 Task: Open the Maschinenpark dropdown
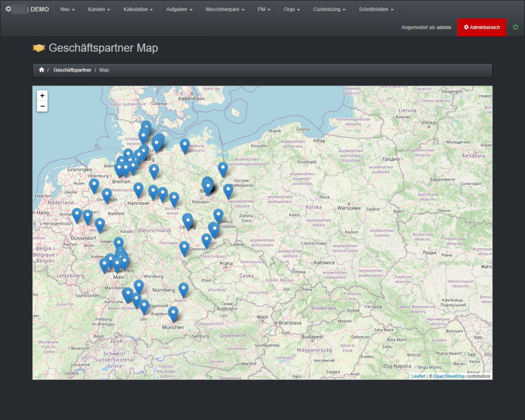[x=225, y=9]
